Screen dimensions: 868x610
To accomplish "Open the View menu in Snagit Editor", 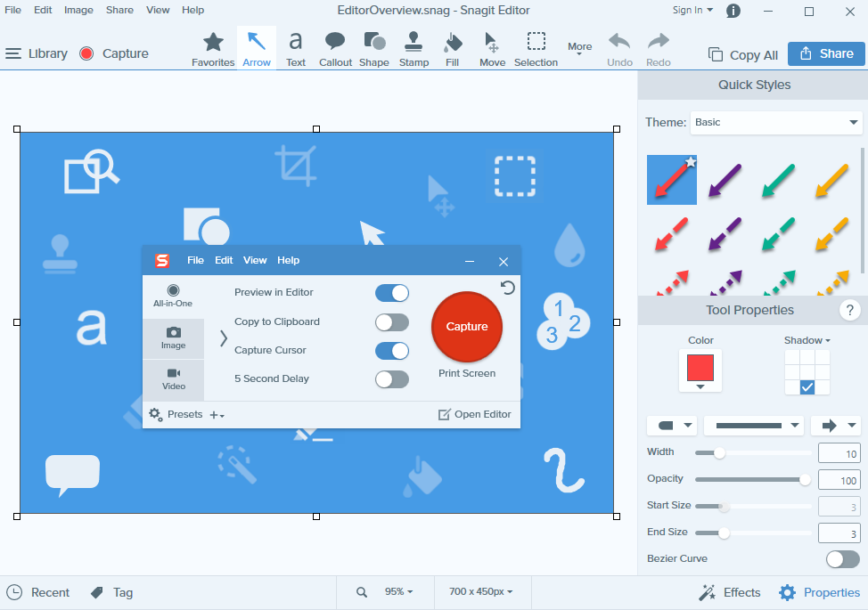I will coord(158,10).
